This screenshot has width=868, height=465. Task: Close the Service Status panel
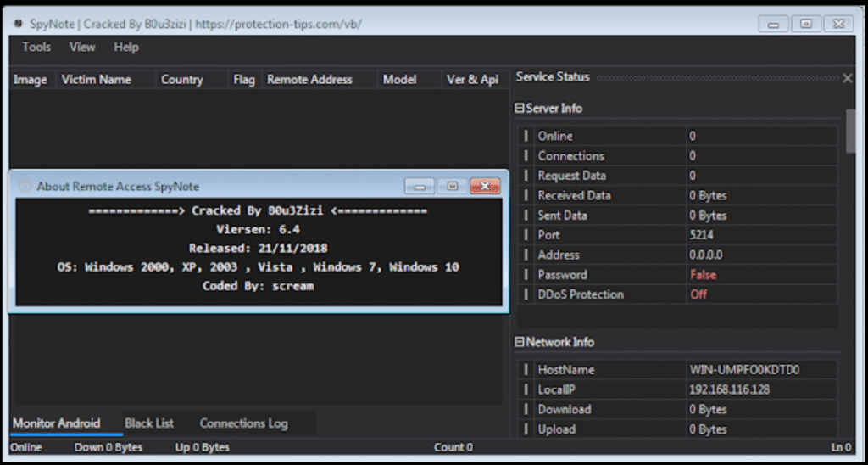point(847,78)
